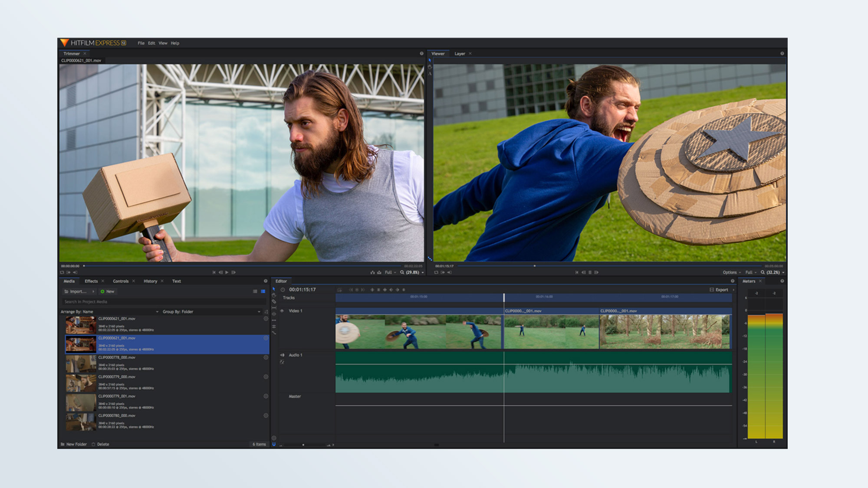Click the New button in Media panel
Viewport: 868px width, 488px height.
pyautogui.click(x=107, y=291)
